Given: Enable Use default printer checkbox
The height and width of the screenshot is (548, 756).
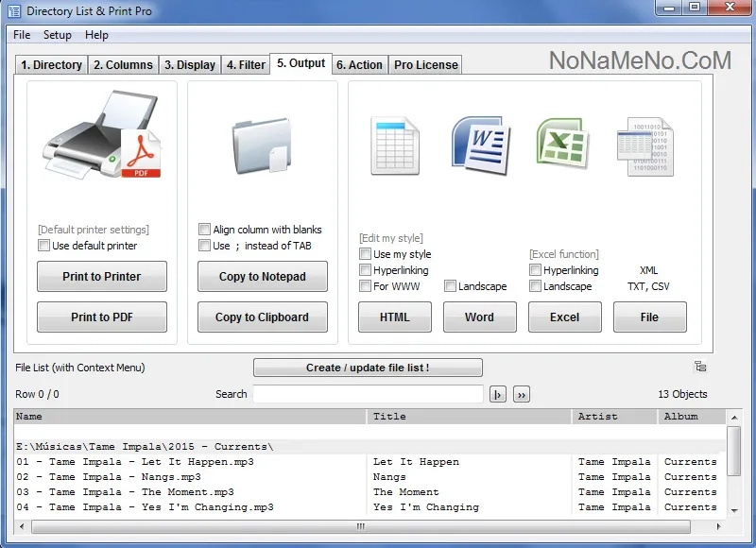Looking at the screenshot, I should 43,246.
